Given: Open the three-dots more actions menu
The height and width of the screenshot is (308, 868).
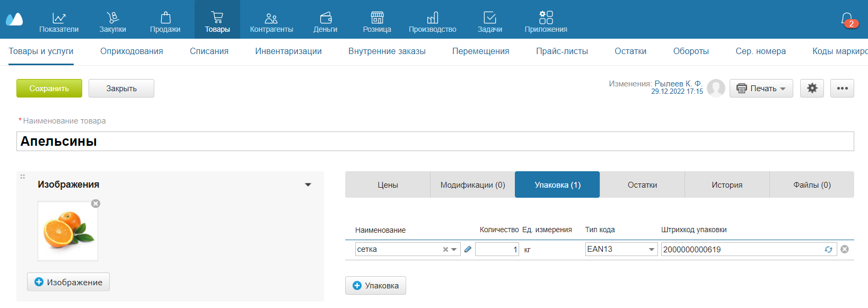Looking at the screenshot, I should pyautogui.click(x=842, y=89).
